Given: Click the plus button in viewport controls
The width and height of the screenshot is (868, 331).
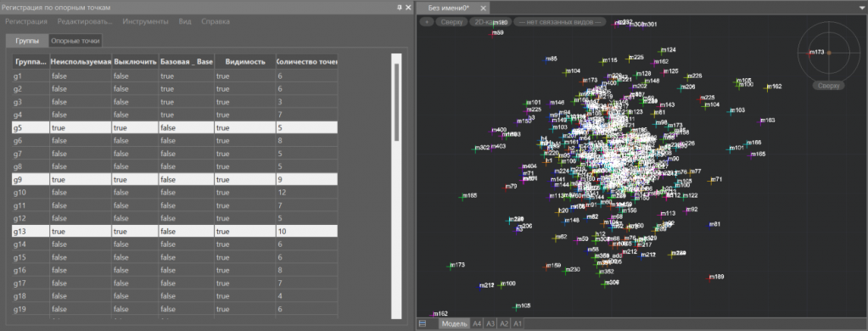Looking at the screenshot, I should click(426, 22).
